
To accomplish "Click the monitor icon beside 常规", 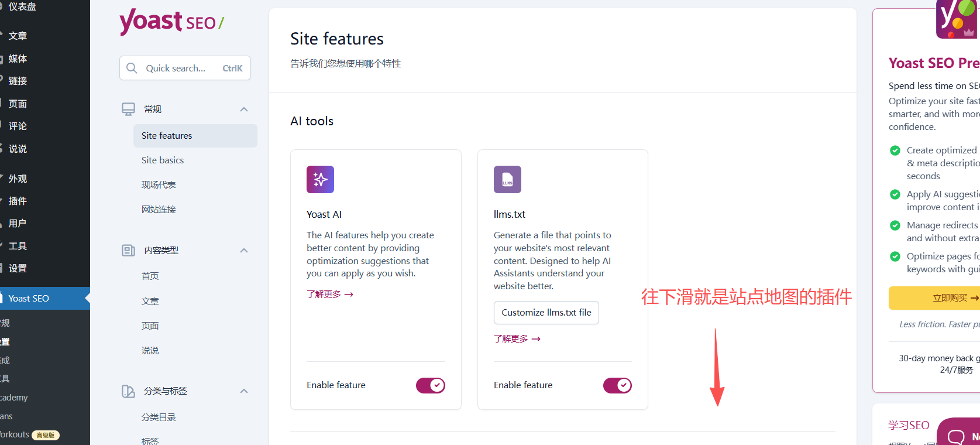I will point(128,109).
